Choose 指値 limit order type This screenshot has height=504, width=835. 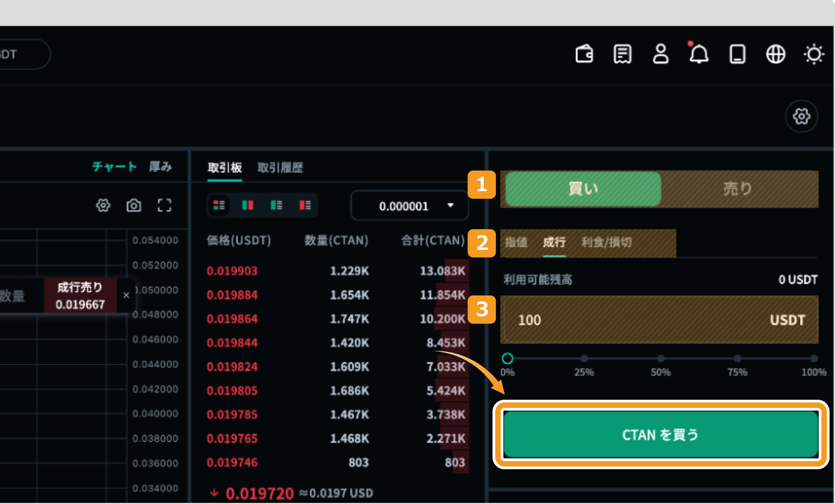coord(516,242)
